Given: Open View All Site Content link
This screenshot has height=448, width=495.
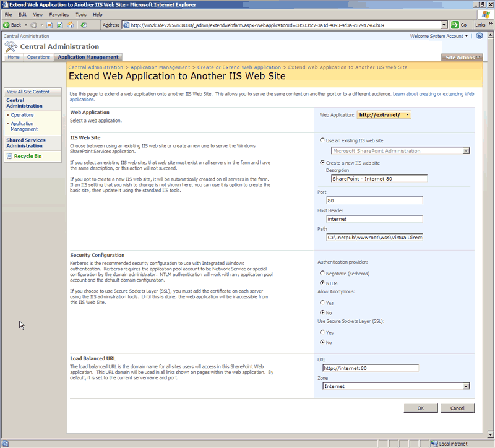Looking at the screenshot, I should click(x=28, y=92).
